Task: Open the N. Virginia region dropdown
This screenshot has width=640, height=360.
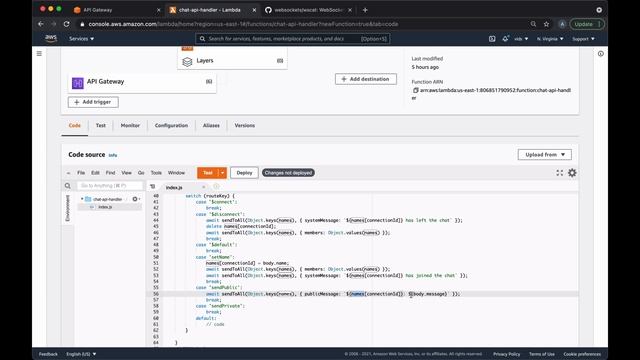Action: (x=550, y=39)
